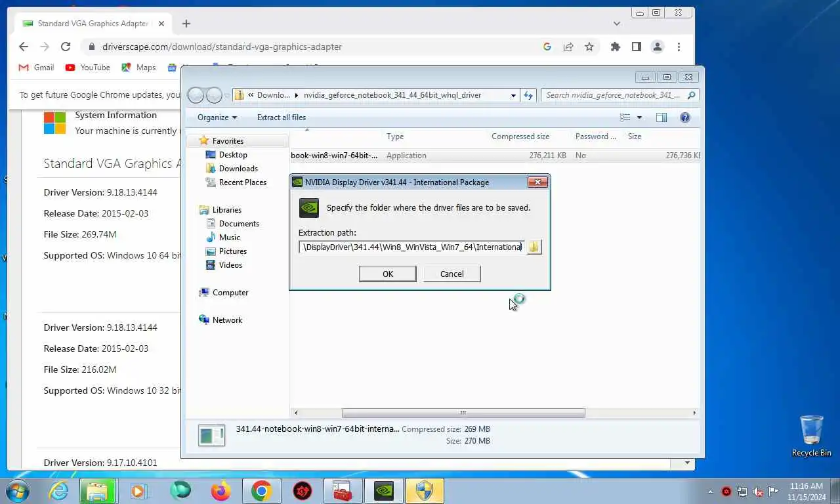Expand Chrome's tab search chevron

[x=616, y=24]
